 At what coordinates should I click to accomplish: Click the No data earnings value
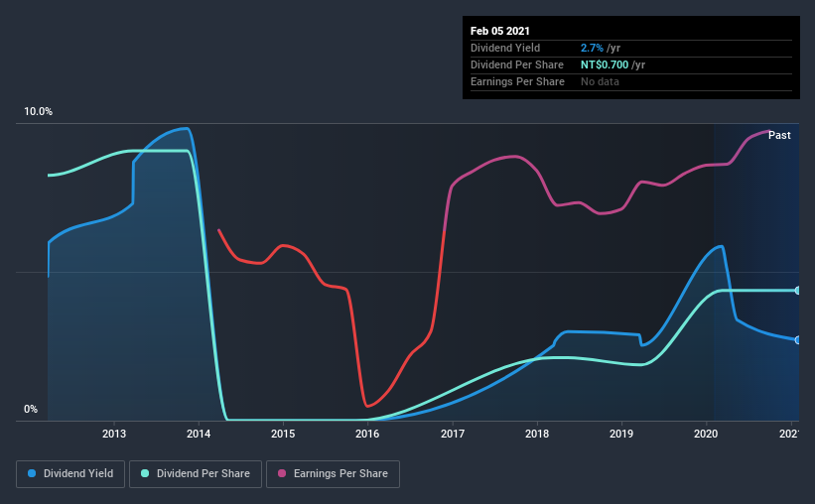click(x=600, y=81)
